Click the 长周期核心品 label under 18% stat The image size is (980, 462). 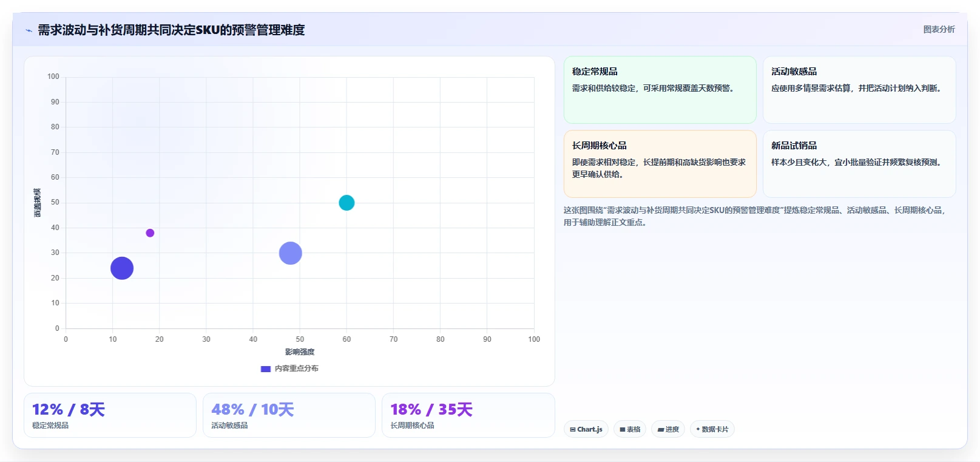click(412, 426)
